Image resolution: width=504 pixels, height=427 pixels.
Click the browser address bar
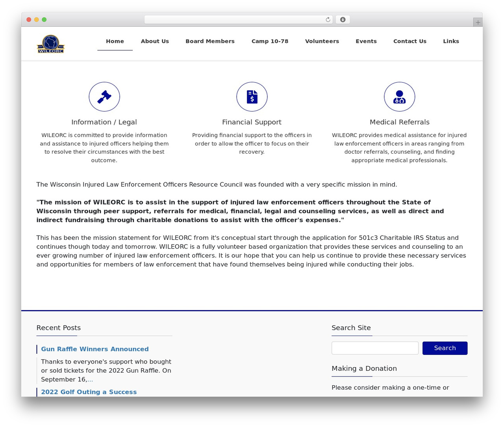(x=238, y=20)
